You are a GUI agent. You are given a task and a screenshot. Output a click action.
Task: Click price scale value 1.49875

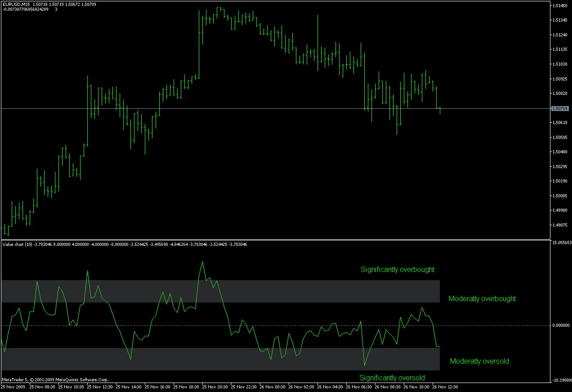(560, 225)
